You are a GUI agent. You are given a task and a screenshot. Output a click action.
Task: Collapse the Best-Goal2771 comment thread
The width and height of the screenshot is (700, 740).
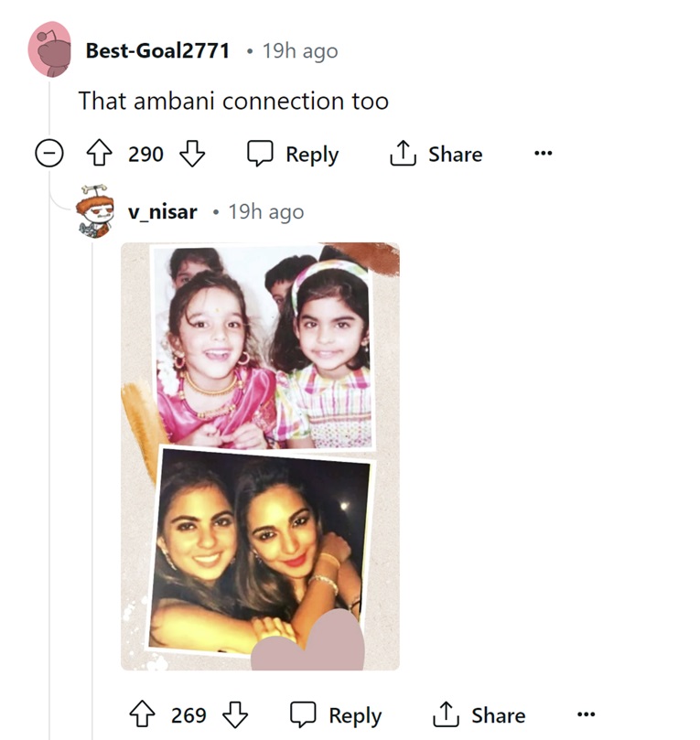coord(49,155)
